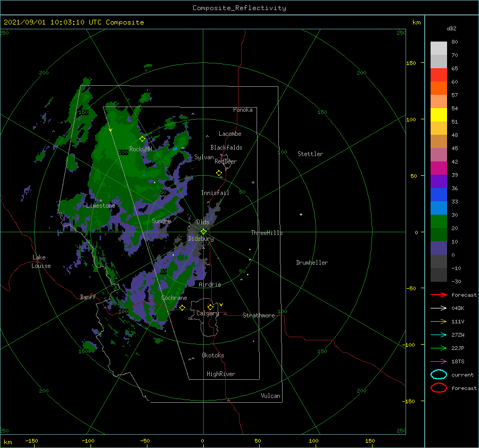Click the cyan current oval icon
Viewport: 479px width, 448px height.
pyautogui.click(x=439, y=374)
